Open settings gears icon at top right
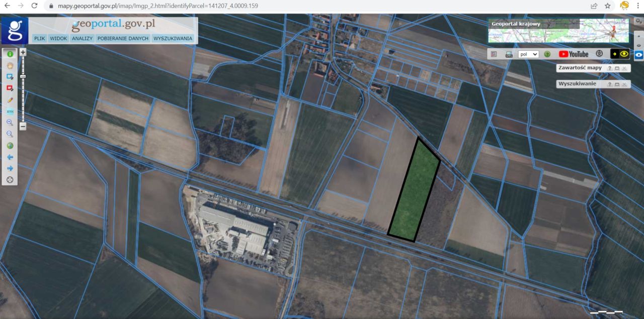The height and width of the screenshot is (319, 644). coord(638,22)
